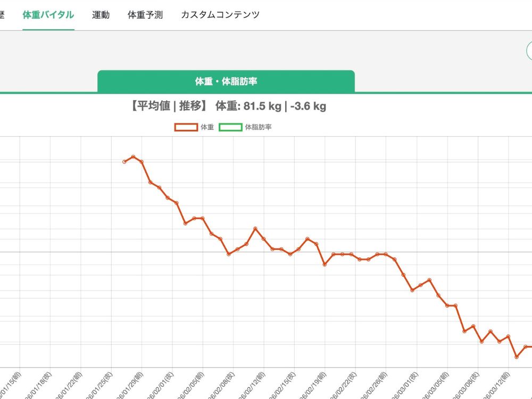
Task: Select the highest weight data point
Action: 133,156
